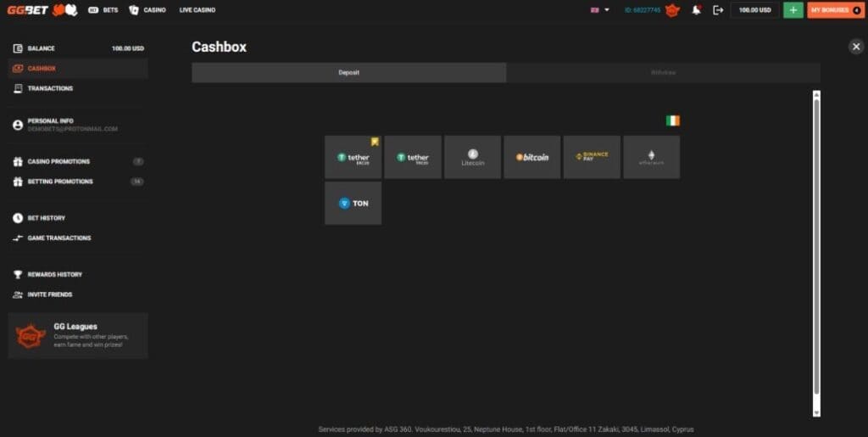Open Live Casino from top navigation

tap(198, 10)
